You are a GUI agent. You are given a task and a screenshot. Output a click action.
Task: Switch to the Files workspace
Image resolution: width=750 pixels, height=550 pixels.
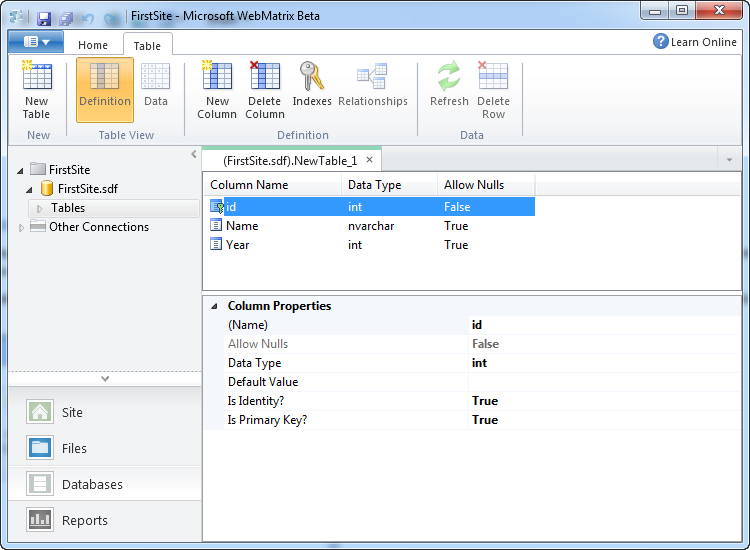pyautogui.click(x=74, y=448)
